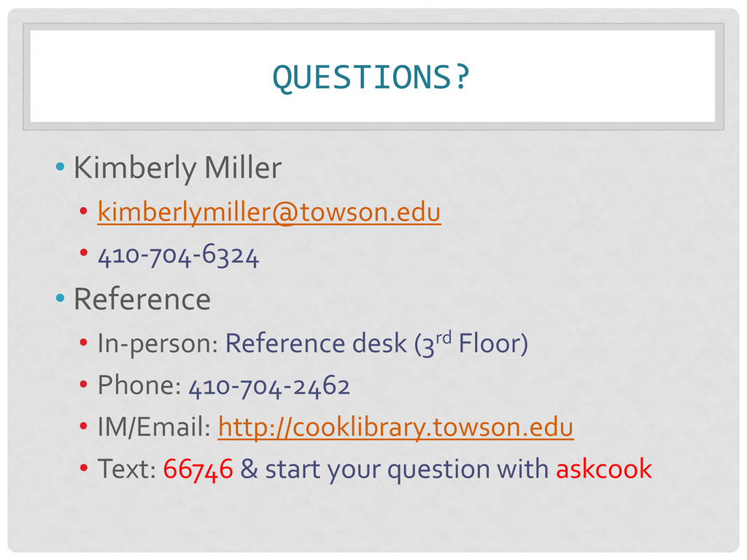This screenshot has width=747, height=560.
Task: Click the blue bullet beside Reference
Action: 61,299
